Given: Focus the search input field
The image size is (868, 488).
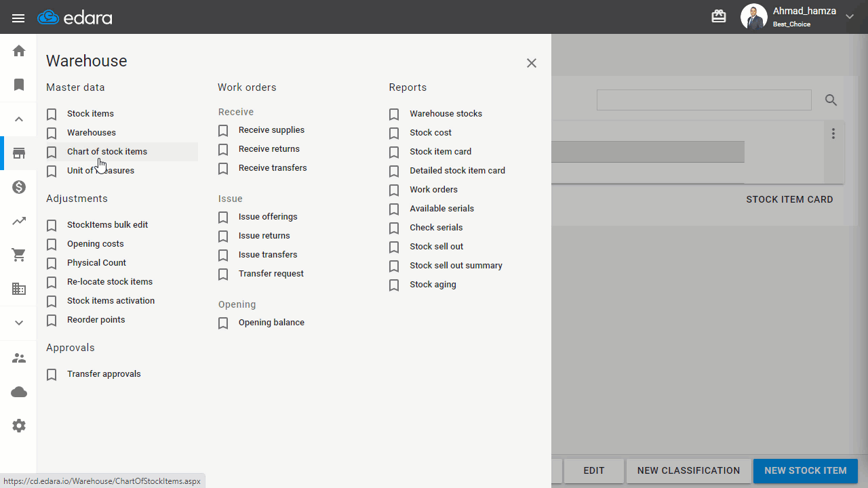Looking at the screenshot, I should tap(704, 100).
